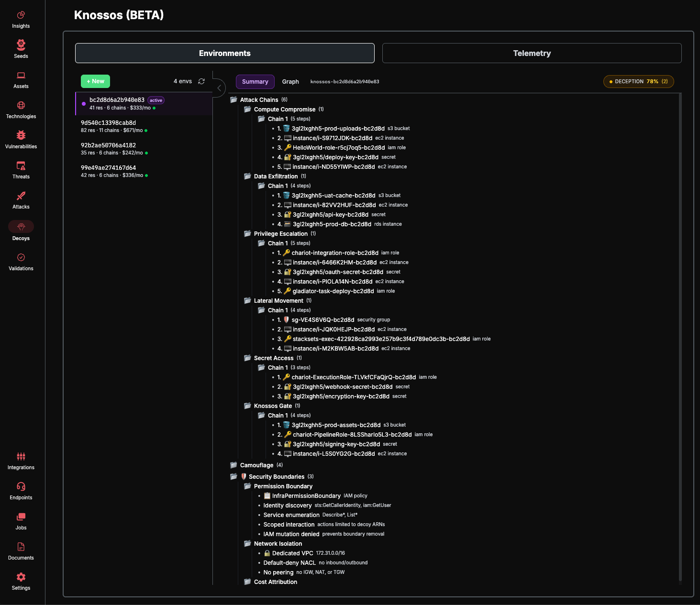This screenshot has height=605, width=700.
Task: Click the Default-deny NACL entry
Action: [x=315, y=562]
